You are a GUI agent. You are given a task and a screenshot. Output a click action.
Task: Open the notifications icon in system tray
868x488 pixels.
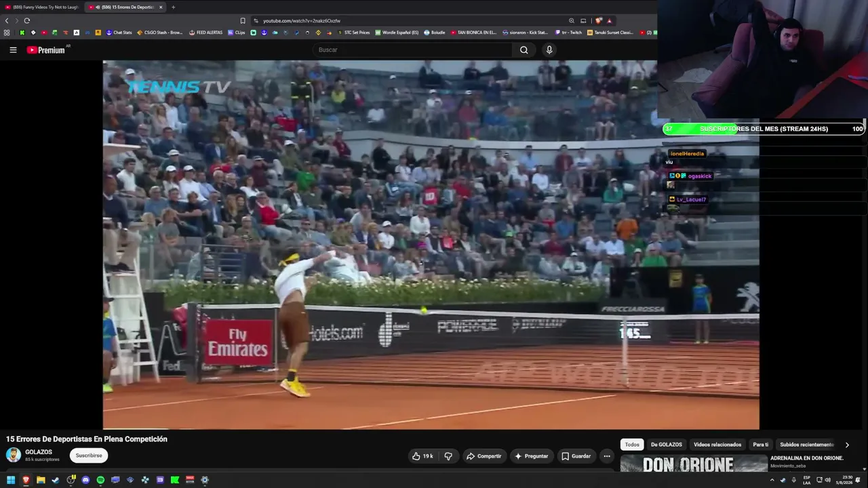click(x=859, y=480)
